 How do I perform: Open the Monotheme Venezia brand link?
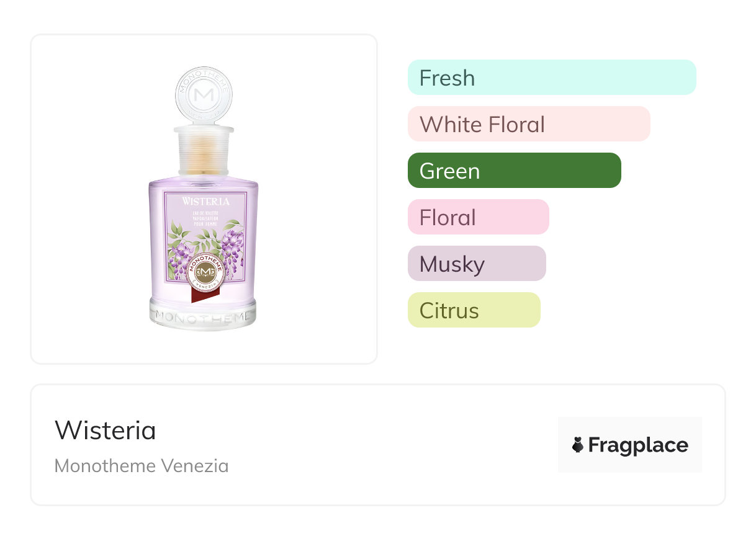141,465
